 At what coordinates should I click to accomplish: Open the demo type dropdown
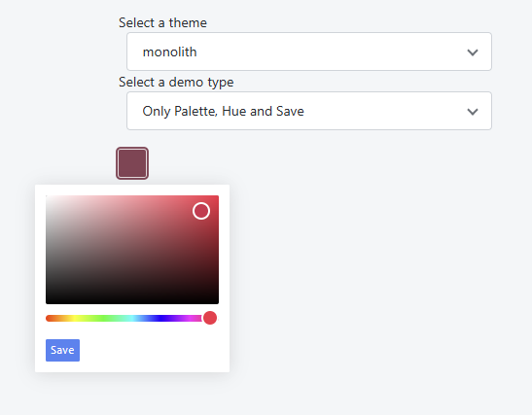point(309,111)
